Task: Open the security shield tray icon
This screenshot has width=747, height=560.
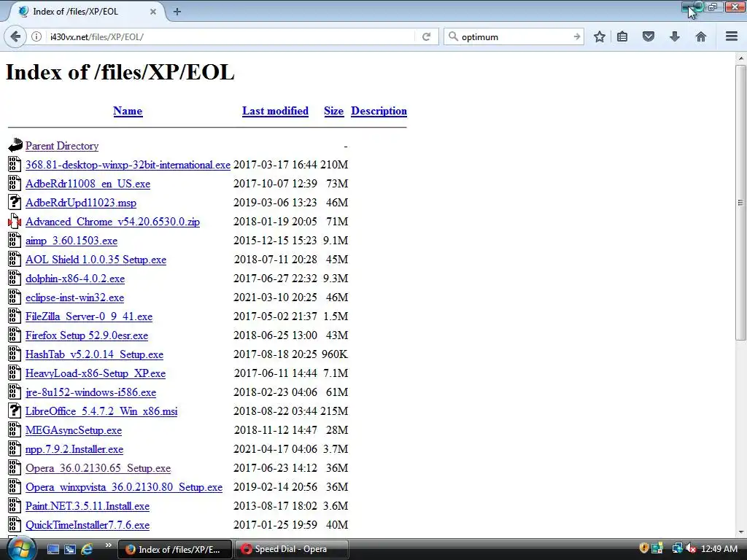Action: click(x=643, y=548)
